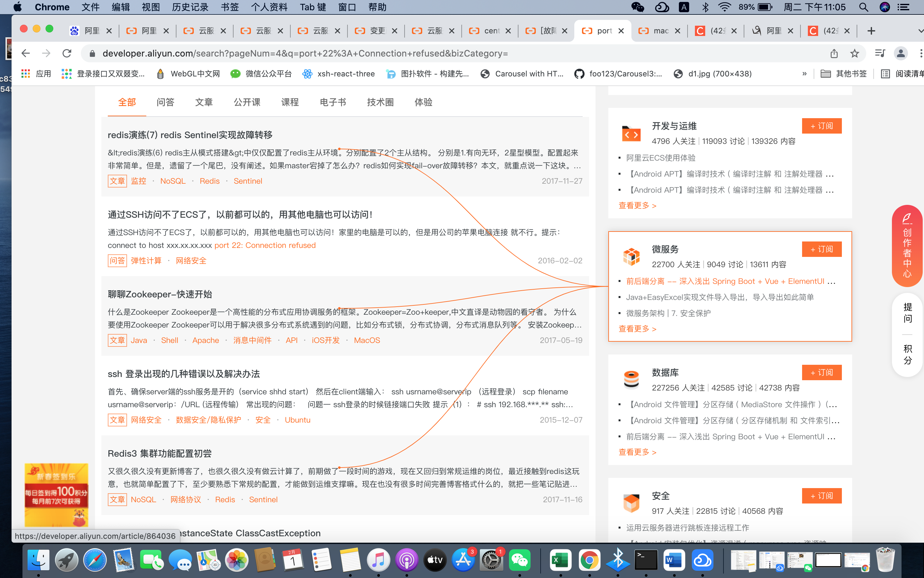Image resolution: width=924 pixels, height=578 pixels.
Task: Subscribe to 开发与运维 with 订阅 button
Action: point(822,126)
